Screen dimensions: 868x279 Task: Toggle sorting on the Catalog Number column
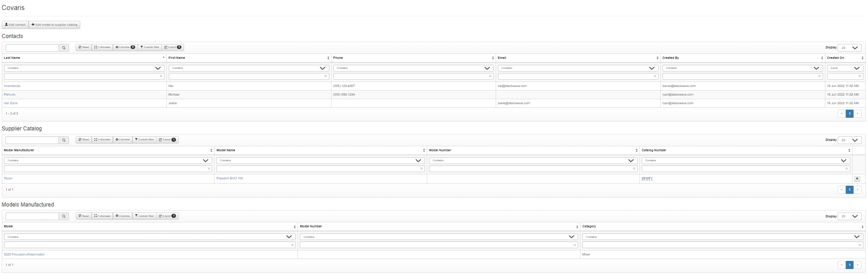pyautogui.click(x=746, y=150)
